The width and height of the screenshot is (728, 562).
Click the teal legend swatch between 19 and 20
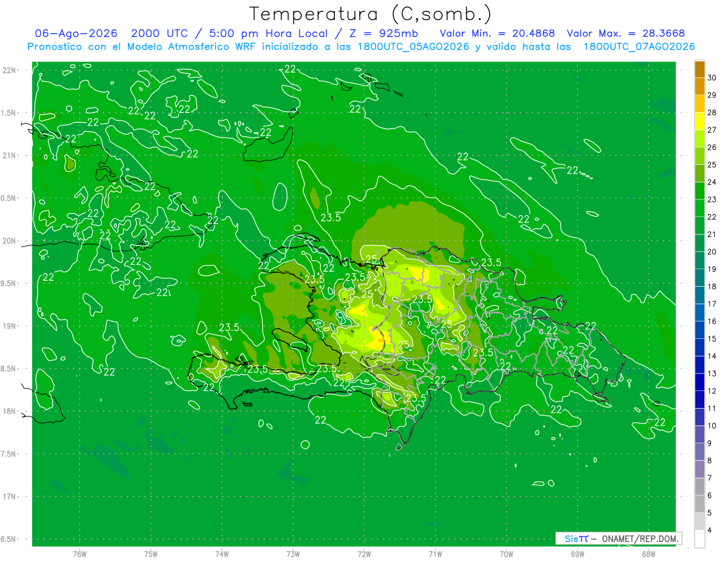pos(699,261)
